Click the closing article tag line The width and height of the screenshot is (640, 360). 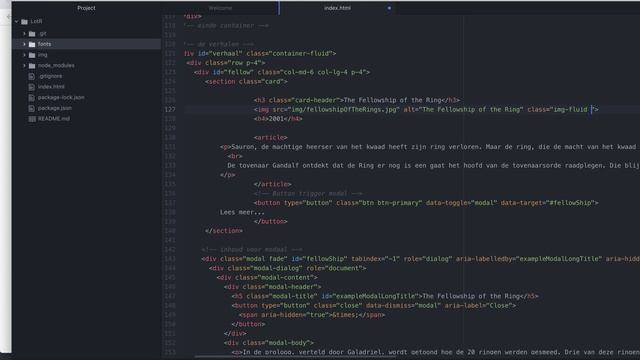click(272, 184)
